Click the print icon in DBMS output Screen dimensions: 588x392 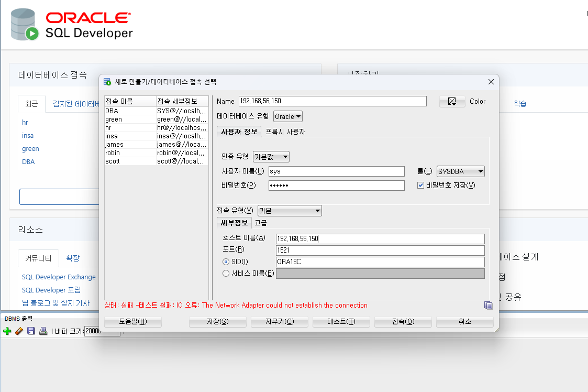(x=43, y=331)
